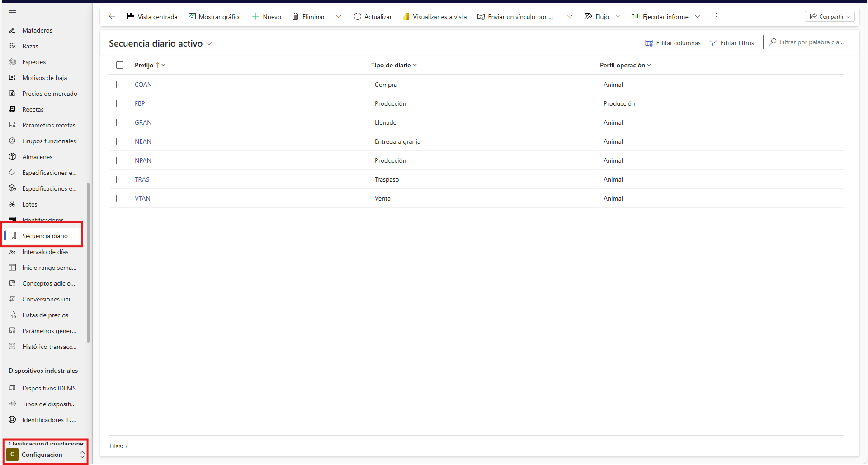Open Editar columnas panel

(673, 43)
